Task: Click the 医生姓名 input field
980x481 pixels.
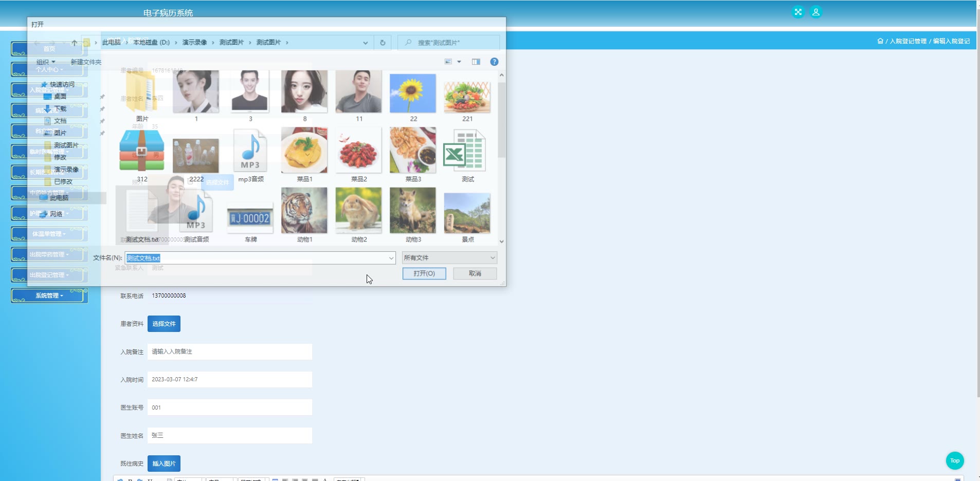Action: 230,435
